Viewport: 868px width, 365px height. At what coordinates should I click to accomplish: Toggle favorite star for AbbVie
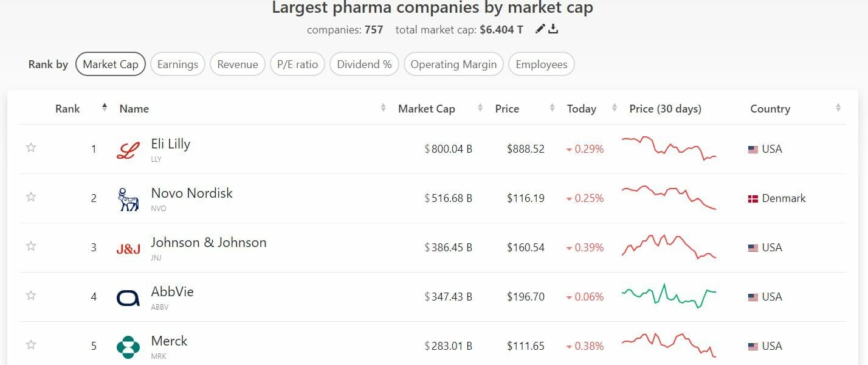click(31, 296)
